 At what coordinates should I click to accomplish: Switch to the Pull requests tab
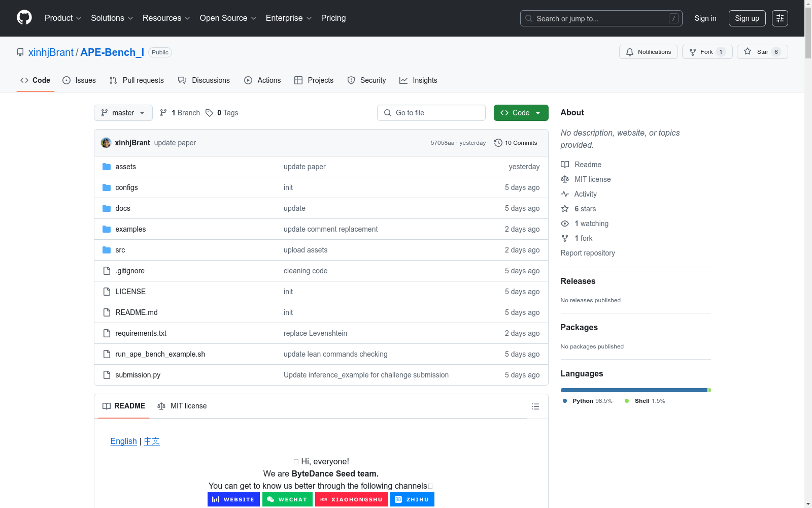(137, 80)
